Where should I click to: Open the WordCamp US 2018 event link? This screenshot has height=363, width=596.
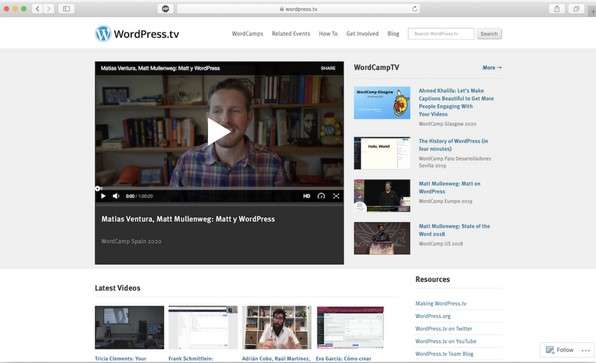(x=441, y=244)
